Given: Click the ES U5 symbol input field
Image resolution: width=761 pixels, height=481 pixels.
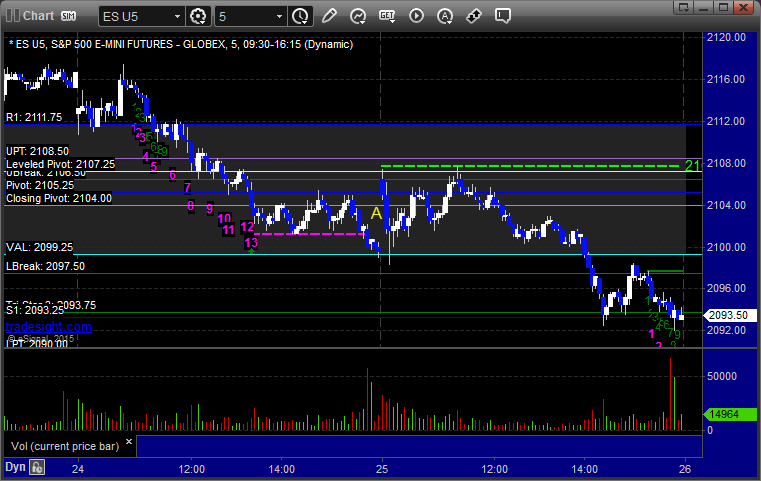Looking at the screenshot, I should 136,17.
